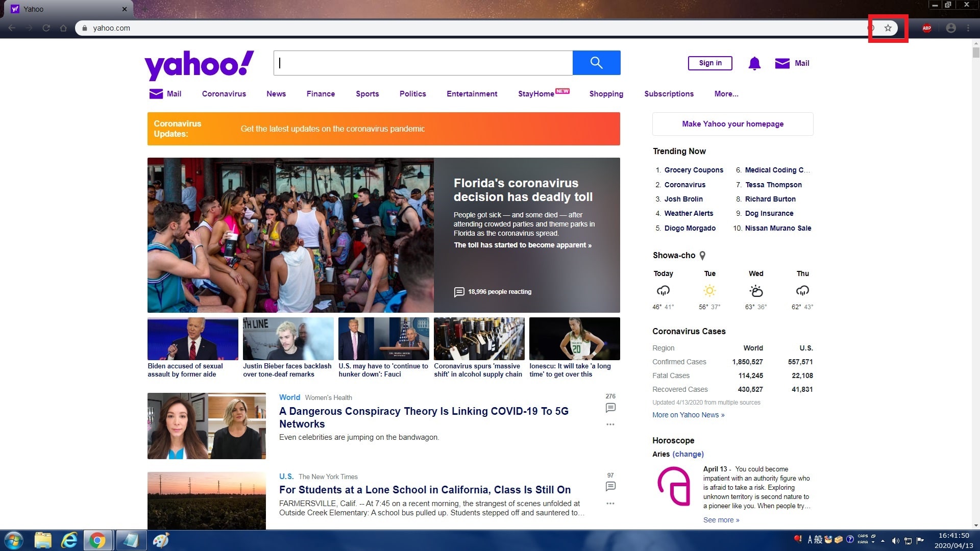Click the Coronavirus Updates orange banner

pos(384,129)
